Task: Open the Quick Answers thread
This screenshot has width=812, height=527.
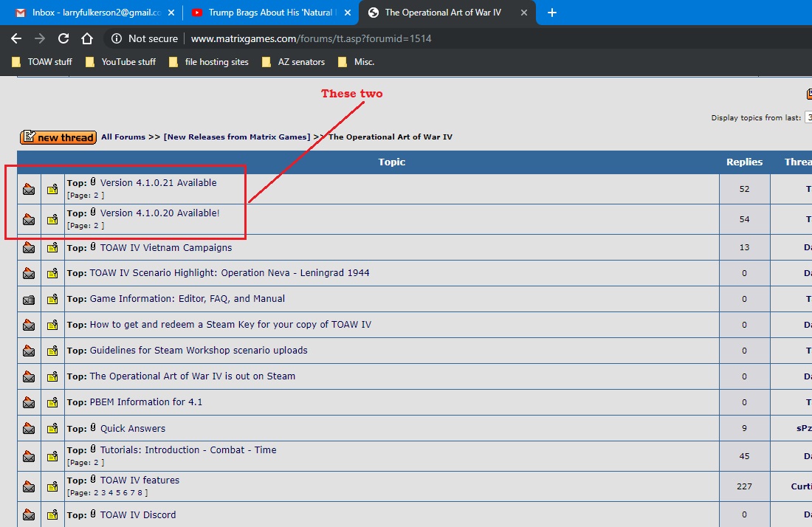Action: click(x=133, y=429)
